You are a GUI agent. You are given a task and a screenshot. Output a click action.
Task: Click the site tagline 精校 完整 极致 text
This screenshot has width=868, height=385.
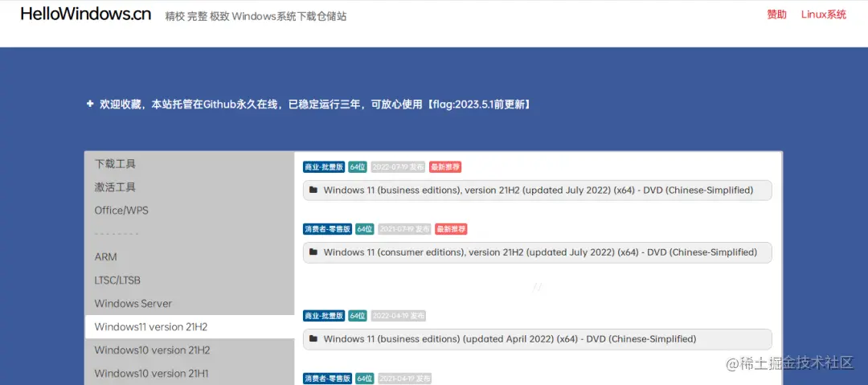256,16
